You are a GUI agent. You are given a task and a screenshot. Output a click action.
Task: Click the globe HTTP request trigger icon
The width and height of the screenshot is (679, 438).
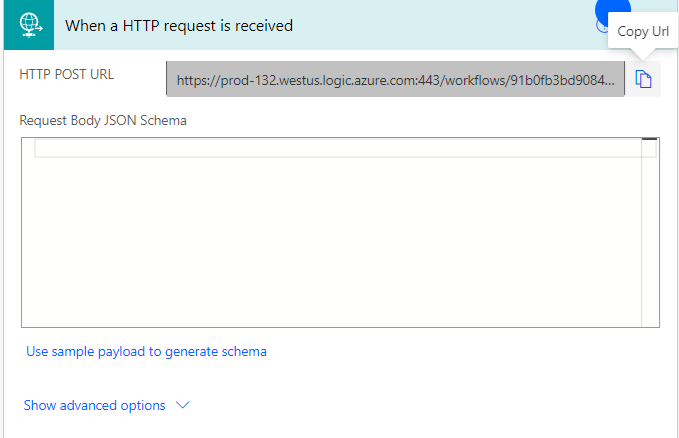(29, 25)
